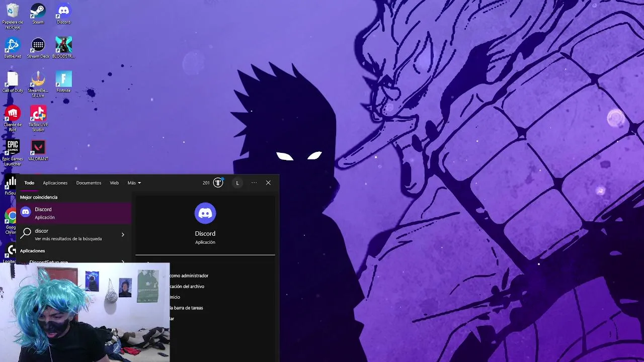Open the Cliente de Riot shortcut
Viewport: 644px width, 362px height.
[13, 119]
